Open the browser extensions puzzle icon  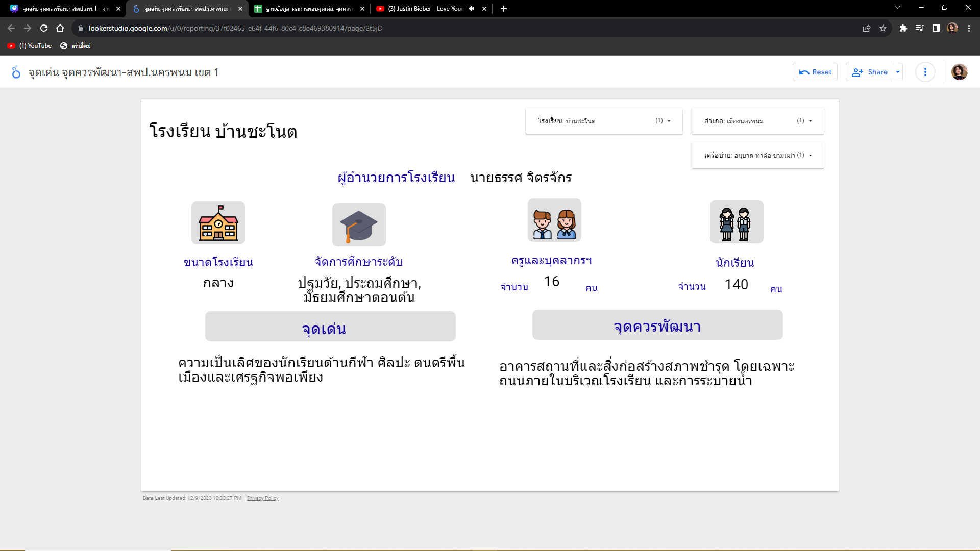tap(903, 29)
